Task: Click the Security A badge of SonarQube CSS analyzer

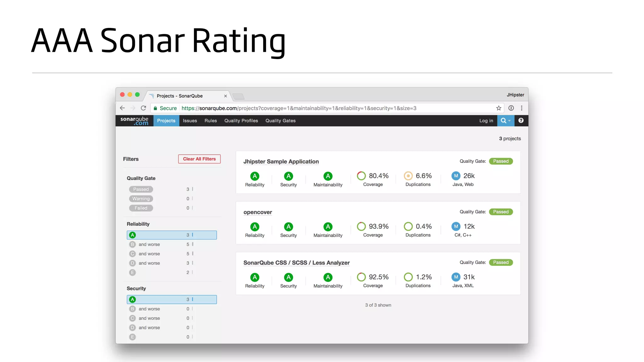Action: click(288, 277)
